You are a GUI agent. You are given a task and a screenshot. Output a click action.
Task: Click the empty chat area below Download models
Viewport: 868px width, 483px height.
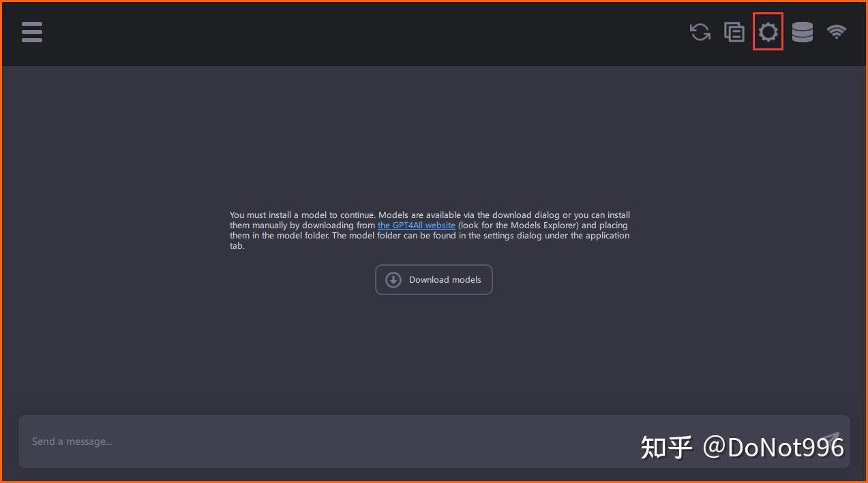tap(434, 354)
